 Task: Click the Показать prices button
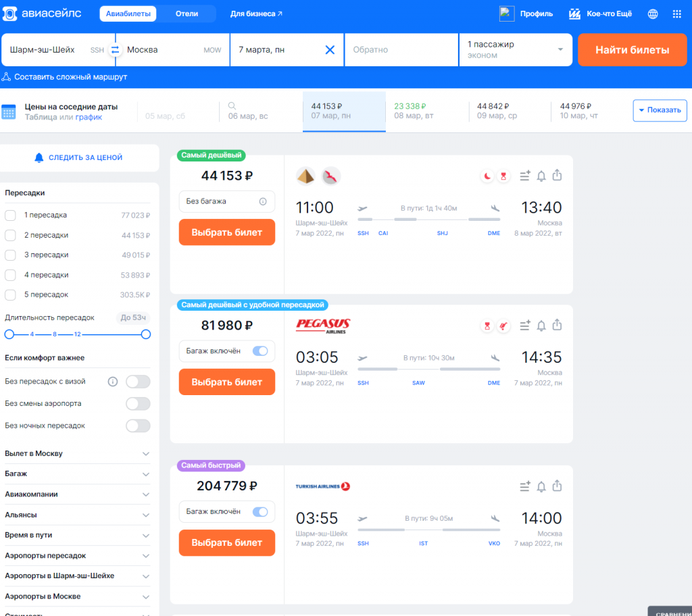point(660,110)
